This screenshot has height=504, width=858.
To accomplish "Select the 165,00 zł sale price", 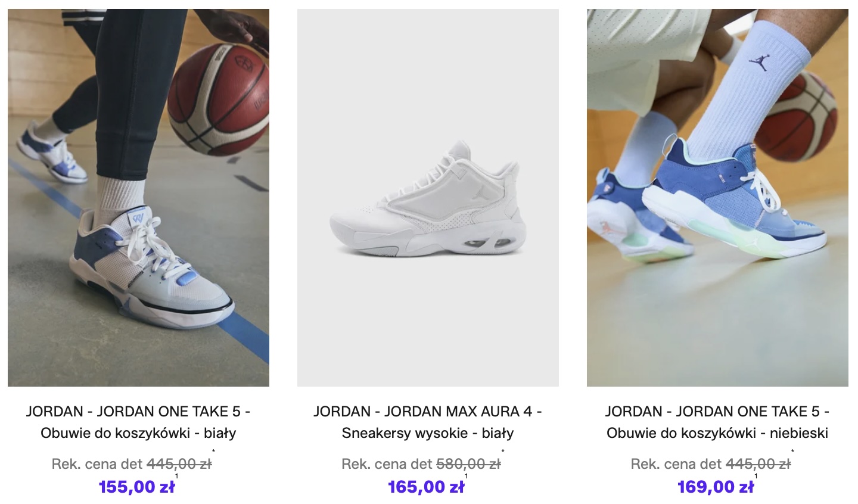I will click(426, 487).
